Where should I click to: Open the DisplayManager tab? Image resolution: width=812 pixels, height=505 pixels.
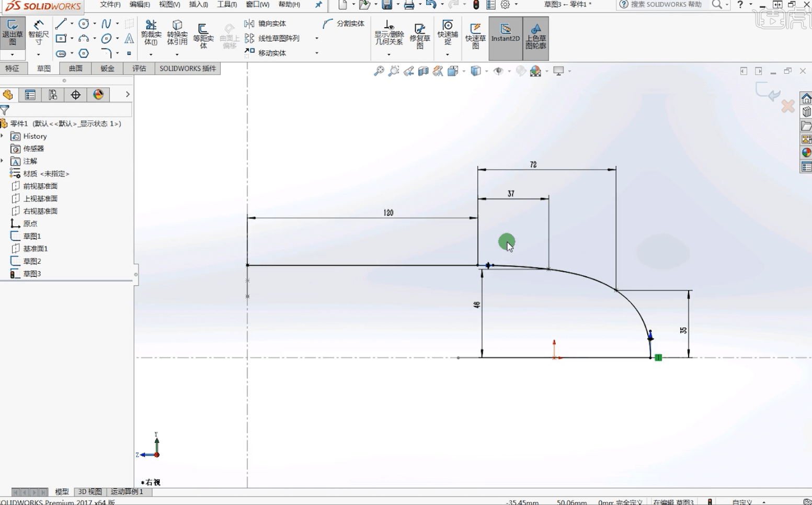click(98, 95)
